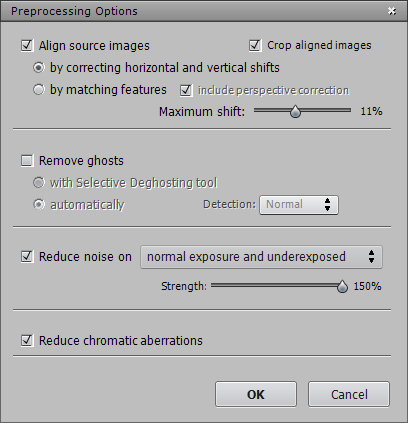Screen dimensions: 408x423
Task: Toggle Reduce chromatic aberrations checkbox
Action: coord(27,341)
